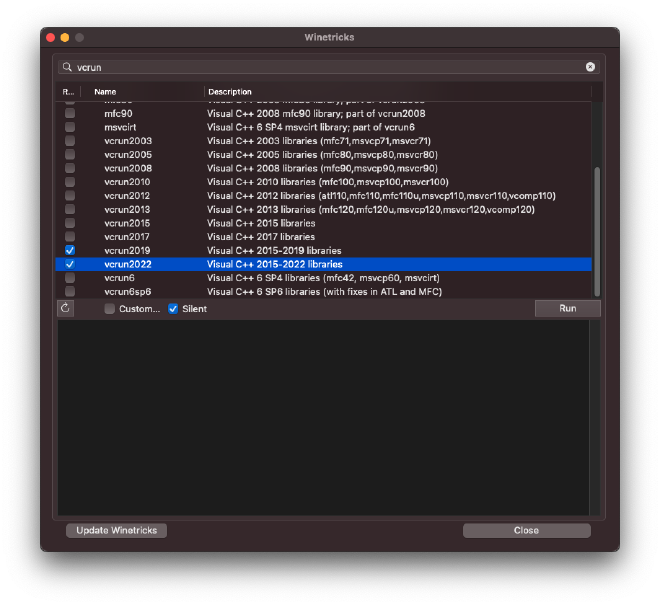Click the Visual C++ 2008 libraries description

[322, 168]
